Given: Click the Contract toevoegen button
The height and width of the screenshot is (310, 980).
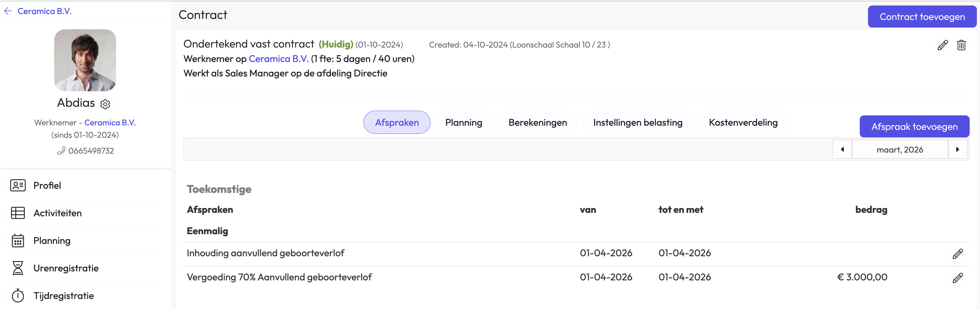Looking at the screenshot, I should pyautogui.click(x=922, y=17).
